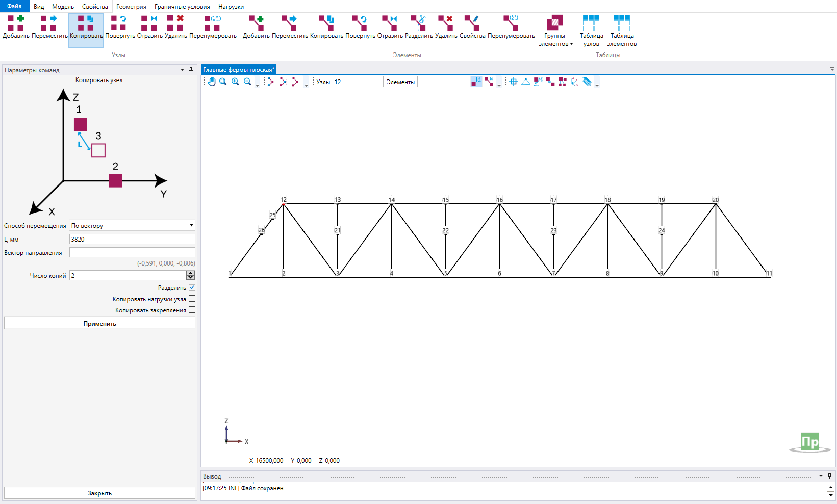Open the Elements table
The image size is (837, 504).
pos(622,31)
